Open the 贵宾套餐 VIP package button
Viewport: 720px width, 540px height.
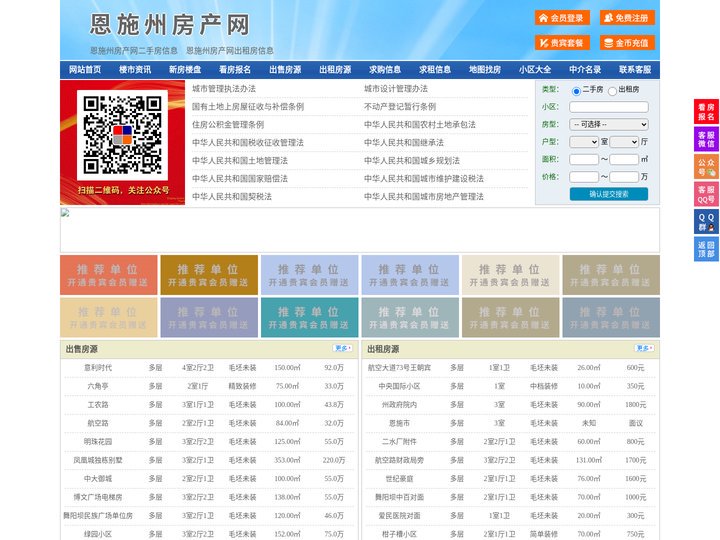[x=562, y=43]
